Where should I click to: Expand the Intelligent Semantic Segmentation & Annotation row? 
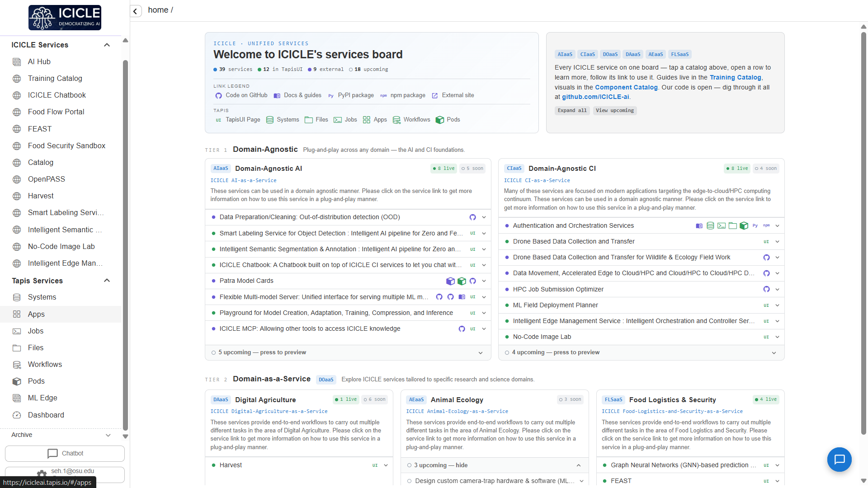point(484,249)
